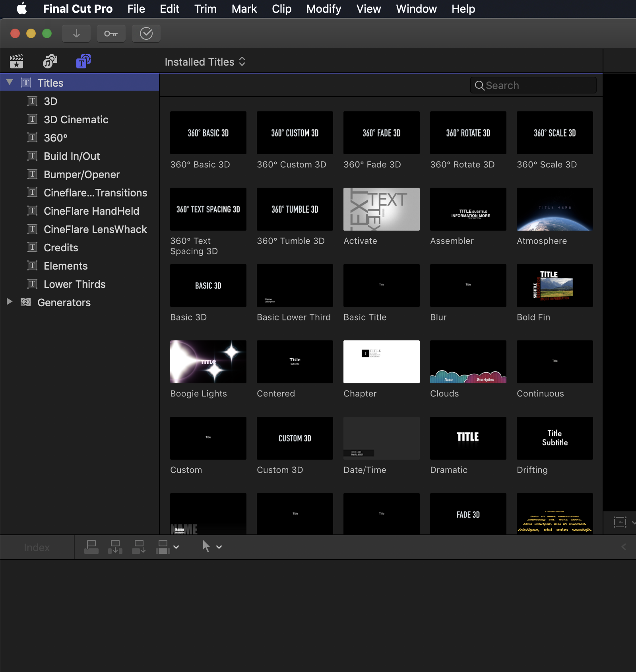Viewport: 636px width, 672px height.
Task: Open the Trim menu
Action: (205, 9)
